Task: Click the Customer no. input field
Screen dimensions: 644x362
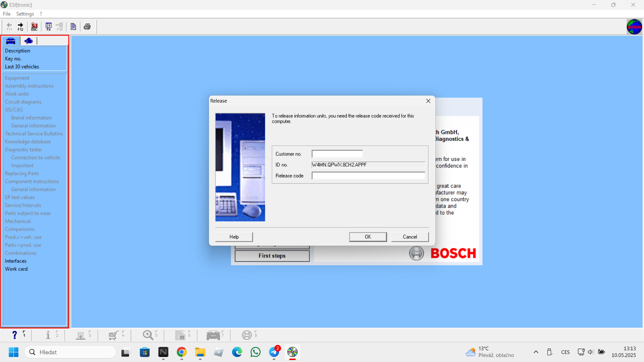Action: 337,154
